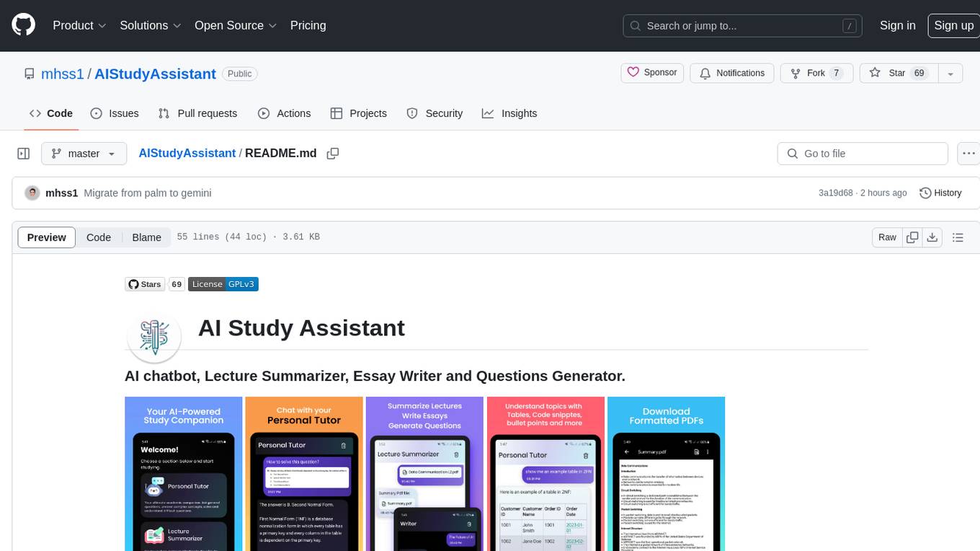View the file History
Screen dimensions: 980x551
940,193
